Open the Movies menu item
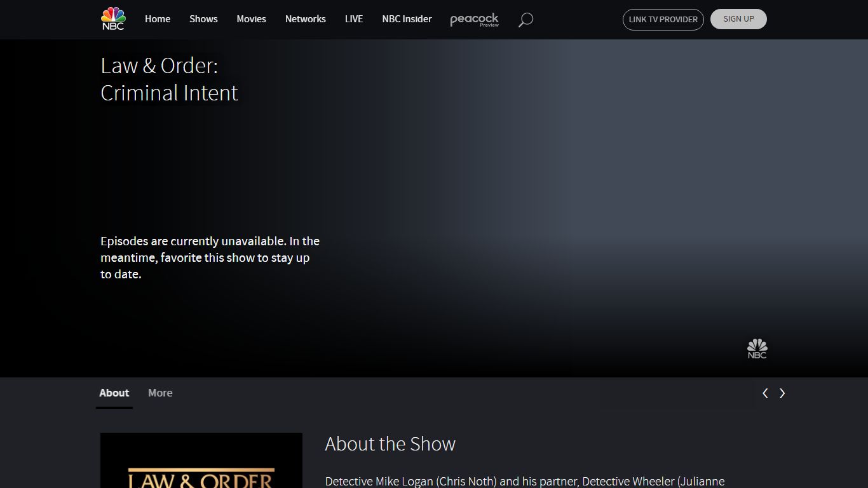 pos(252,19)
